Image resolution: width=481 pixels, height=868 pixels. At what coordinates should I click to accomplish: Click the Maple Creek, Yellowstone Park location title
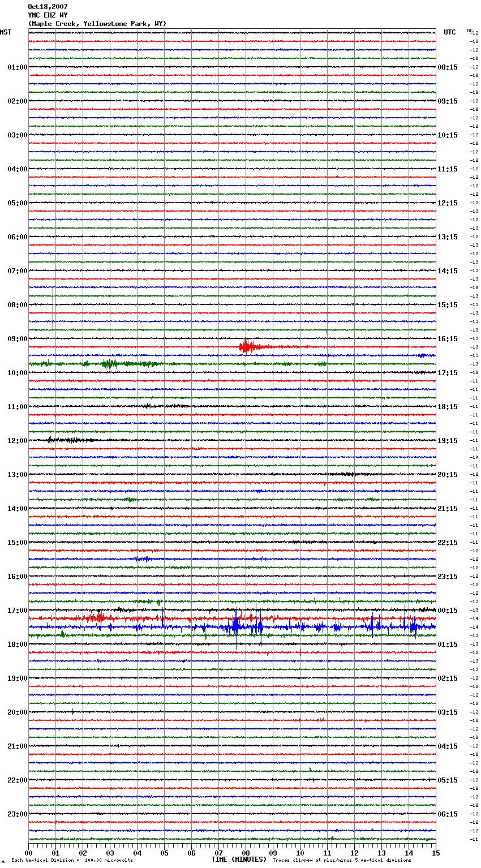click(x=97, y=24)
